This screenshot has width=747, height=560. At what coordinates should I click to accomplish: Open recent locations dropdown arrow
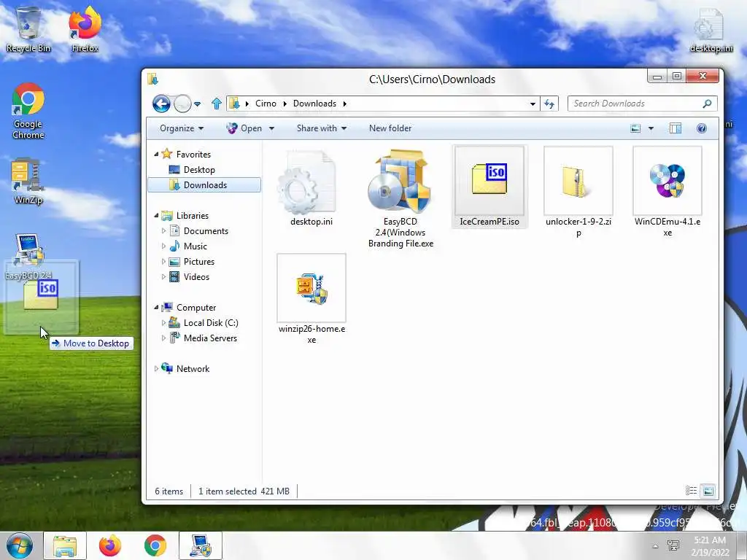point(197,104)
